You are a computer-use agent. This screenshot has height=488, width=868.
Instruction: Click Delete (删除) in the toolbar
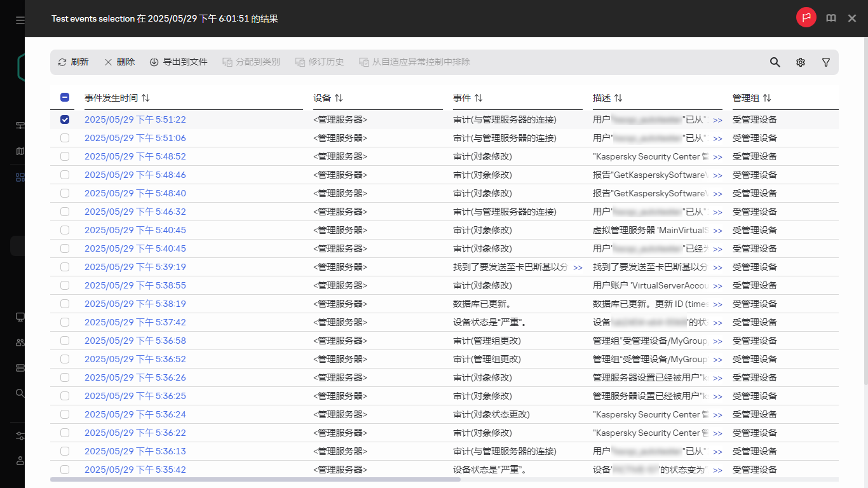(119, 62)
